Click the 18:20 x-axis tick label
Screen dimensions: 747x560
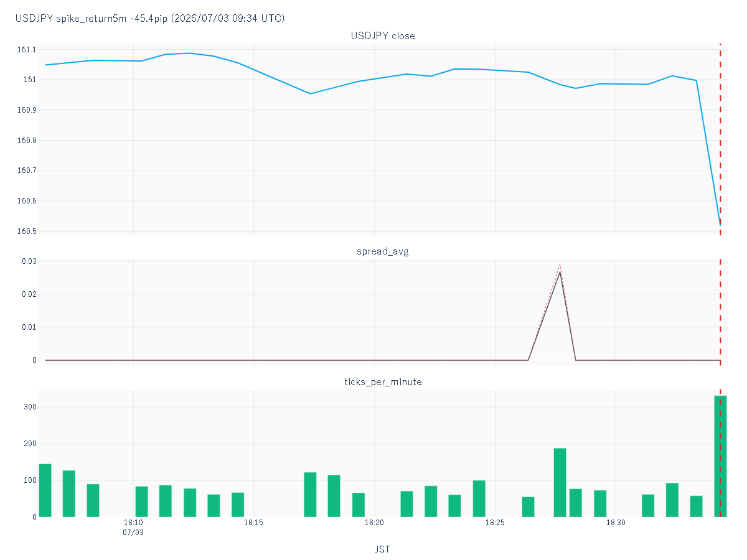374,523
